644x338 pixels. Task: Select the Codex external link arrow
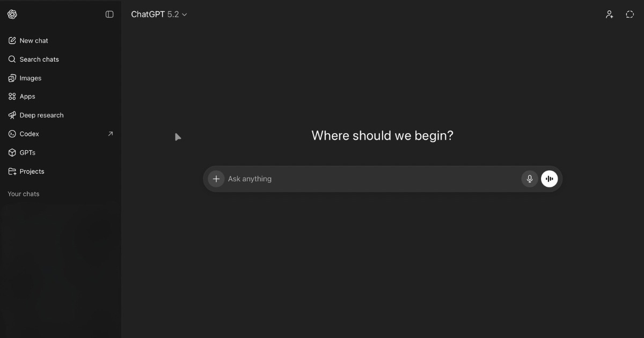(x=109, y=134)
